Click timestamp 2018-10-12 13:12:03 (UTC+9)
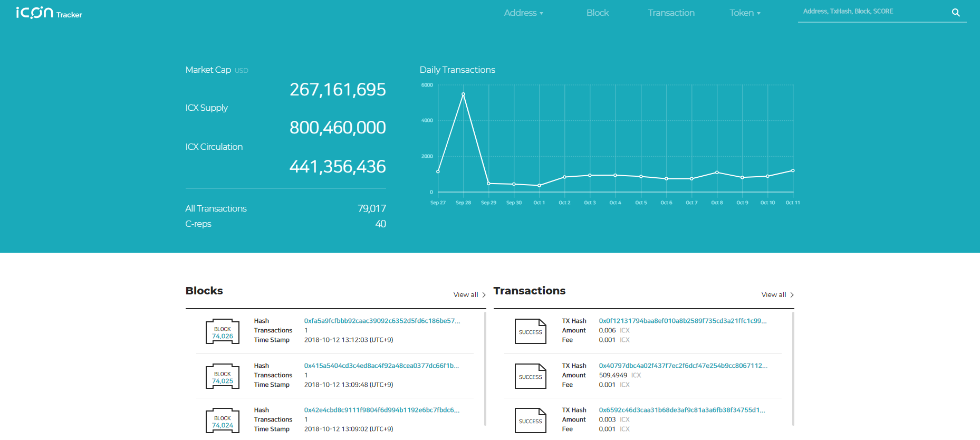Image resolution: width=980 pixels, height=440 pixels. click(x=349, y=340)
